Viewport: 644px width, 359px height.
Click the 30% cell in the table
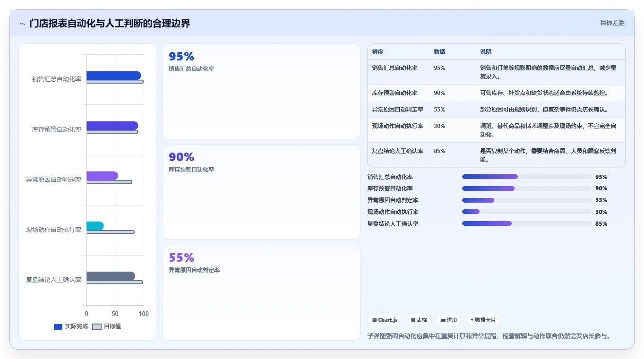point(439,126)
